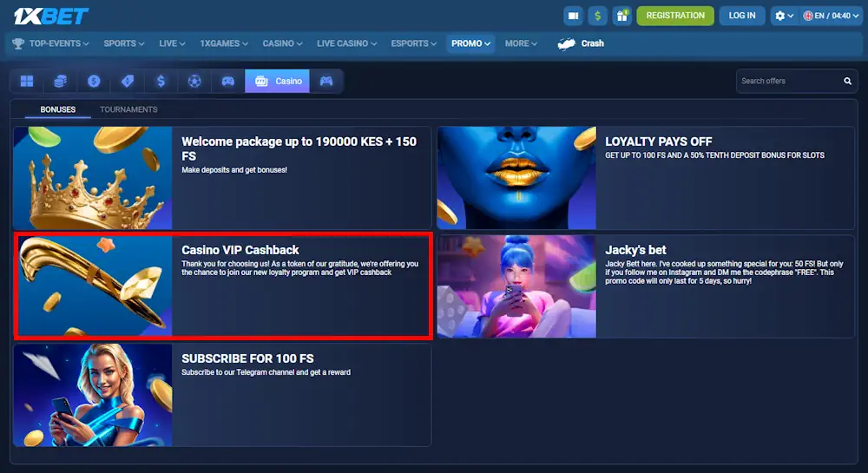Select the price tag promo category icon
This screenshot has width=868, height=473.
[x=128, y=81]
